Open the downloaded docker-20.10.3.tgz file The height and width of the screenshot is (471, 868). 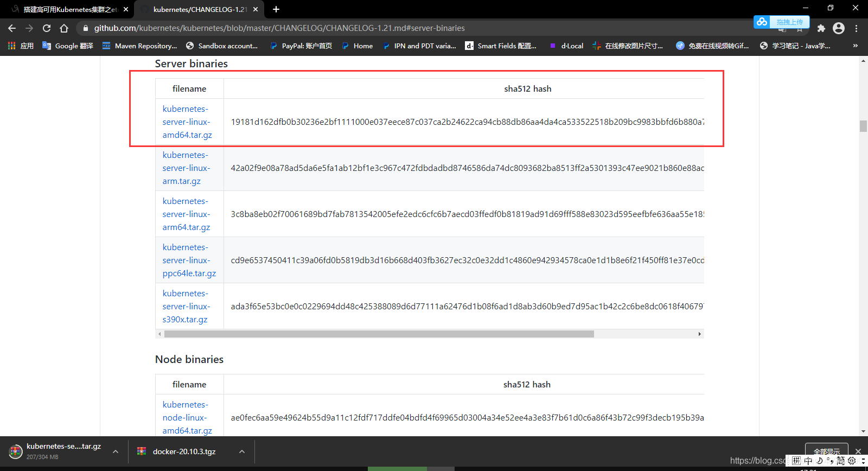[177, 451]
